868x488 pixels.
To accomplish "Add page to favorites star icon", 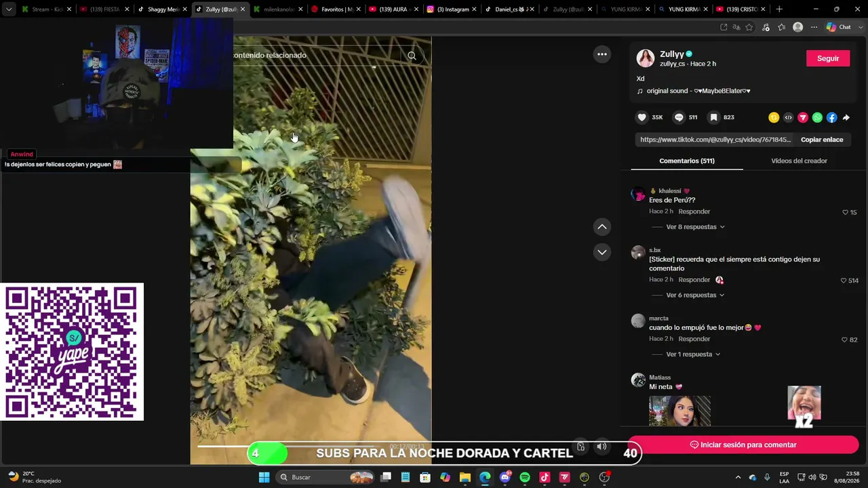I will [x=749, y=27].
